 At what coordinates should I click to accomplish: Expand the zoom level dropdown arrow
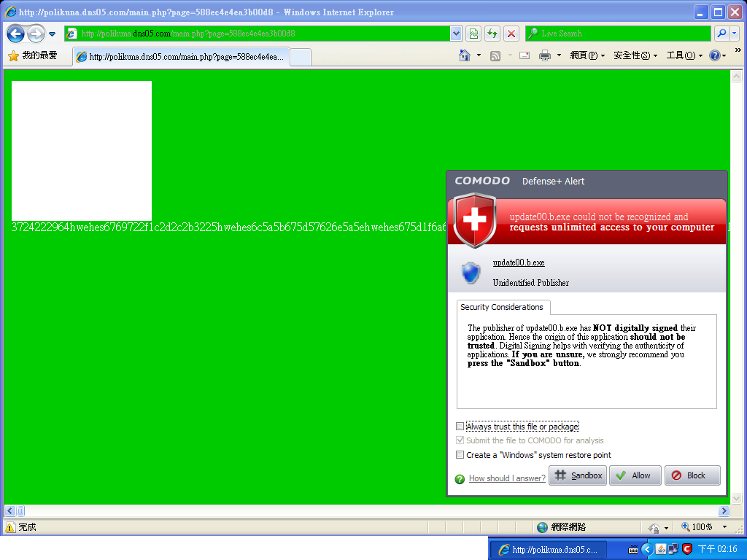tap(724, 526)
